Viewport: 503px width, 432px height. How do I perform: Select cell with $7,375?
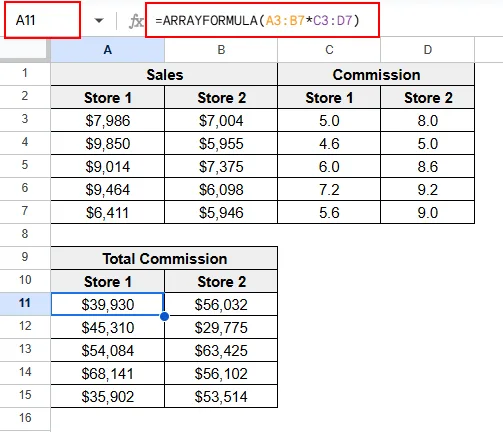click(221, 166)
